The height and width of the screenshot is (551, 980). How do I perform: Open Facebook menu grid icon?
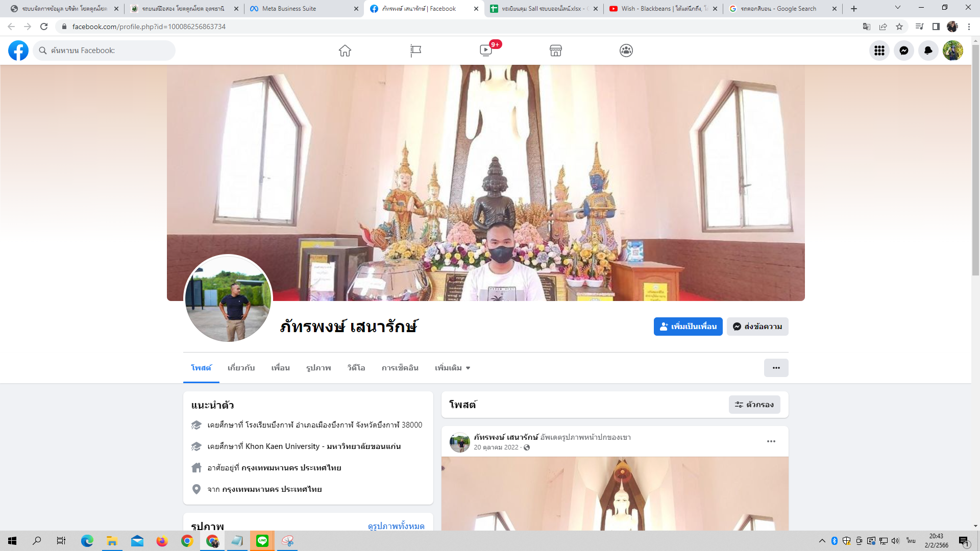coord(879,51)
